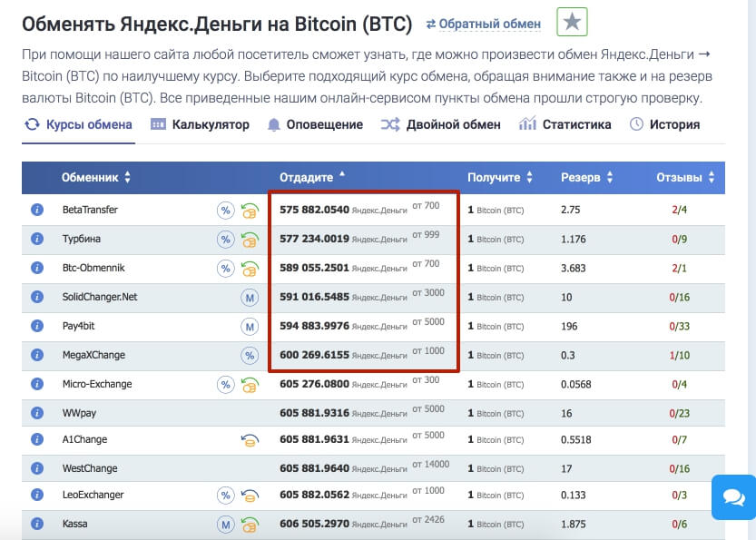Image resolution: width=756 pixels, height=540 pixels.
Task: Sort table by Резерв column
Action: 587,178
